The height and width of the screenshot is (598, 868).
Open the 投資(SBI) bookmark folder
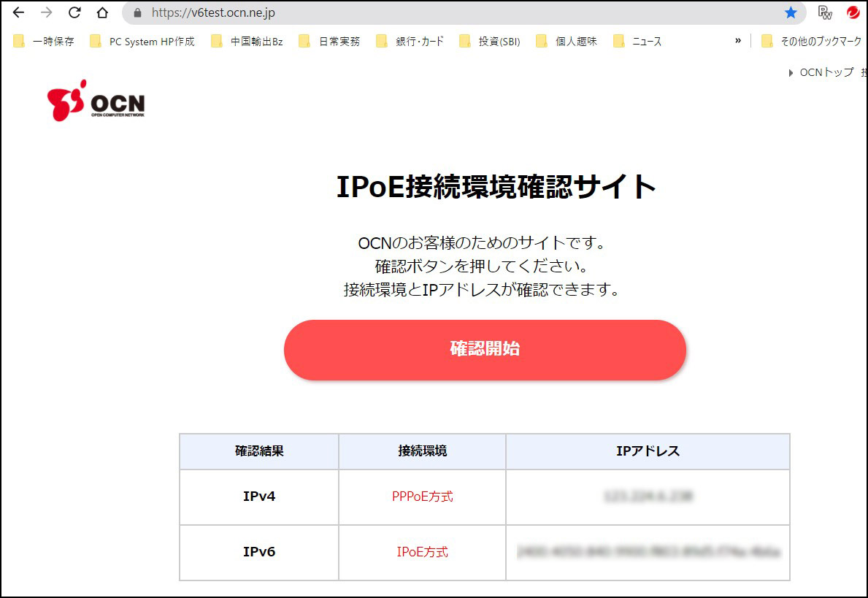[x=490, y=42]
